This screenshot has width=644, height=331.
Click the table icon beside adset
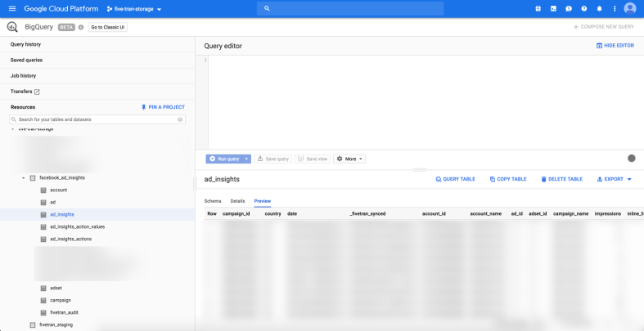(43, 288)
